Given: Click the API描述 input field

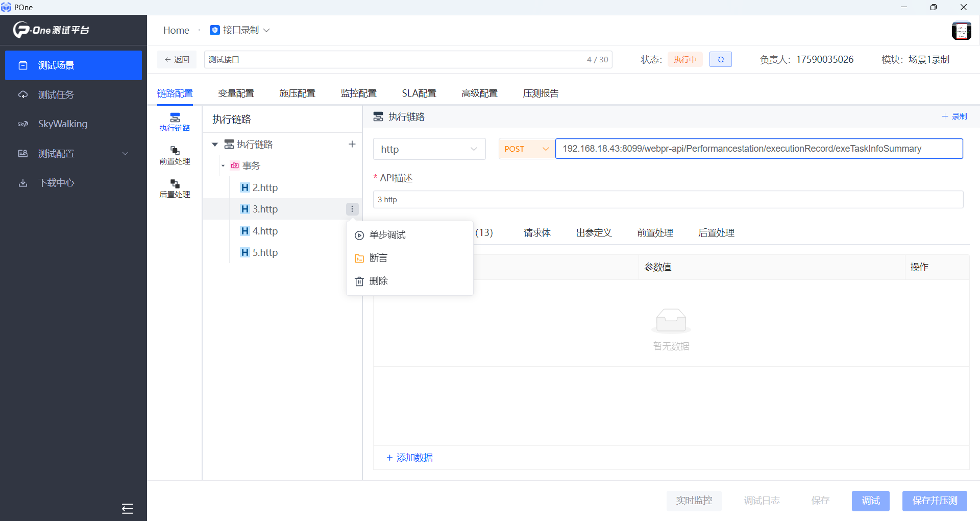Looking at the screenshot, I should click(668, 200).
